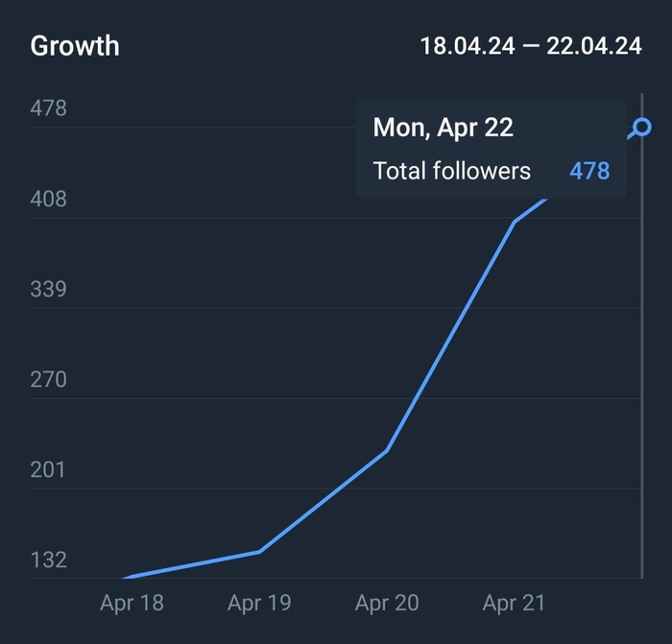
Task: Click the 270 y-axis label
Action: pyautogui.click(x=49, y=379)
